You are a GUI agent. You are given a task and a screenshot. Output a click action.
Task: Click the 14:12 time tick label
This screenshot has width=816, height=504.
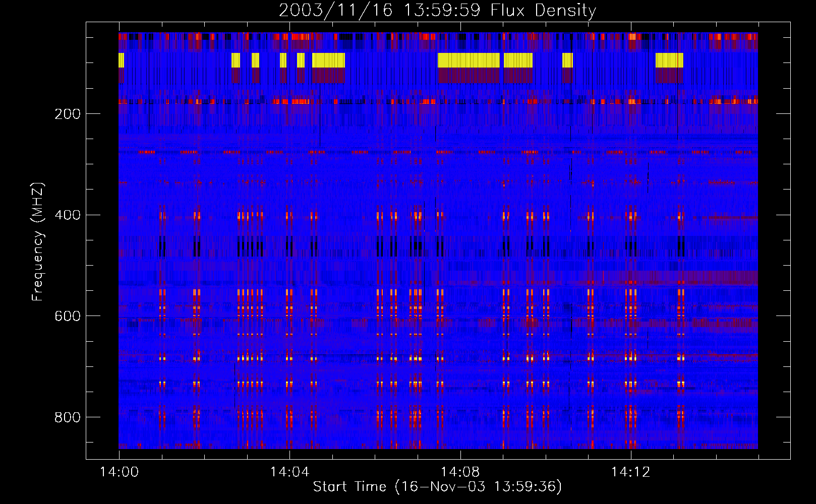click(x=630, y=472)
